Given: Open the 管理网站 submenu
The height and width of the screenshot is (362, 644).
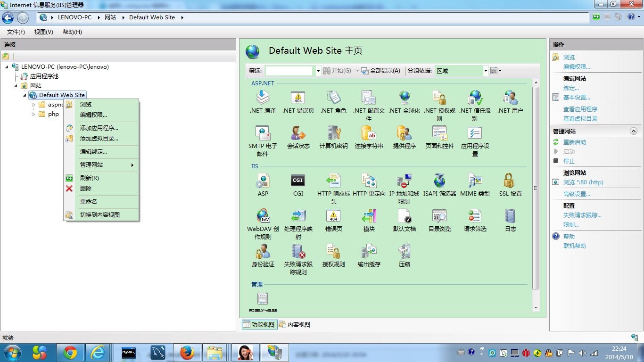Looking at the screenshot, I should point(101,165).
